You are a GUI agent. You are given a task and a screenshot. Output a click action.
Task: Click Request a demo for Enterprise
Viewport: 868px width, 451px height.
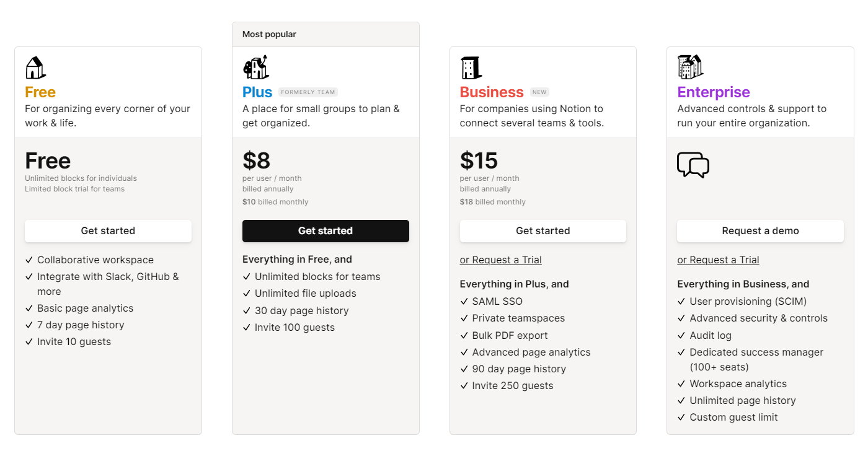pos(760,230)
